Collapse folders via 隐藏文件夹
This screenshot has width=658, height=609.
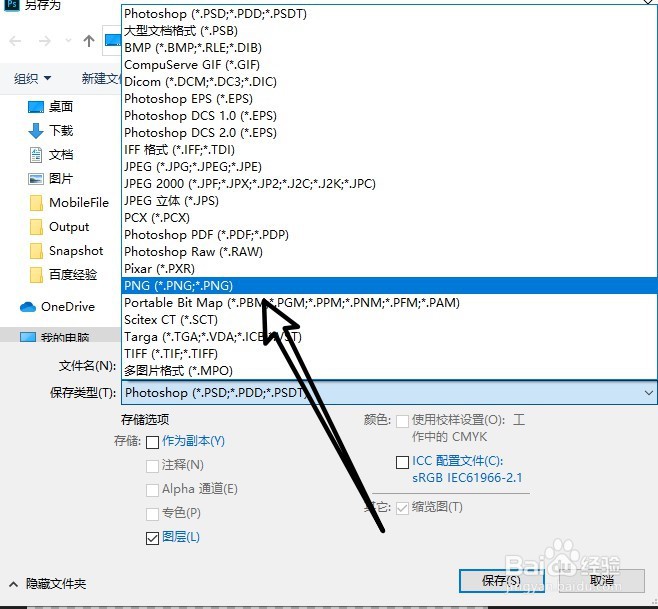coord(47,584)
